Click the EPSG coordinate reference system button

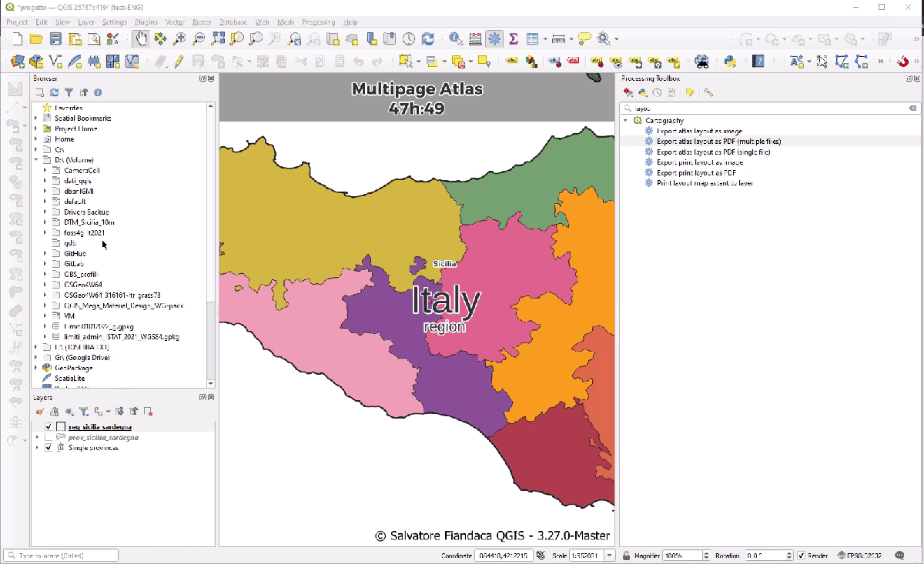point(859,556)
